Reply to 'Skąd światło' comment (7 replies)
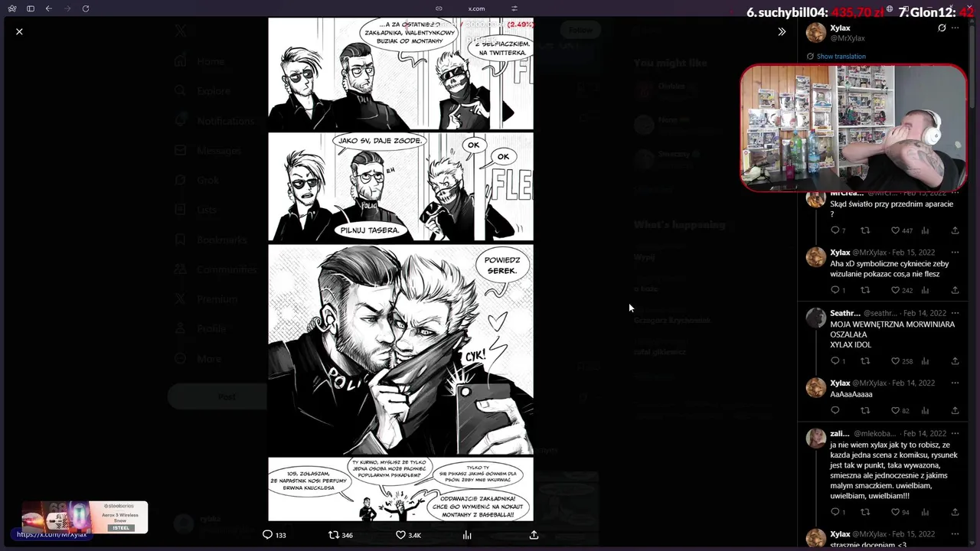This screenshot has height=551, width=980. pyautogui.click(x=838, y=230)
